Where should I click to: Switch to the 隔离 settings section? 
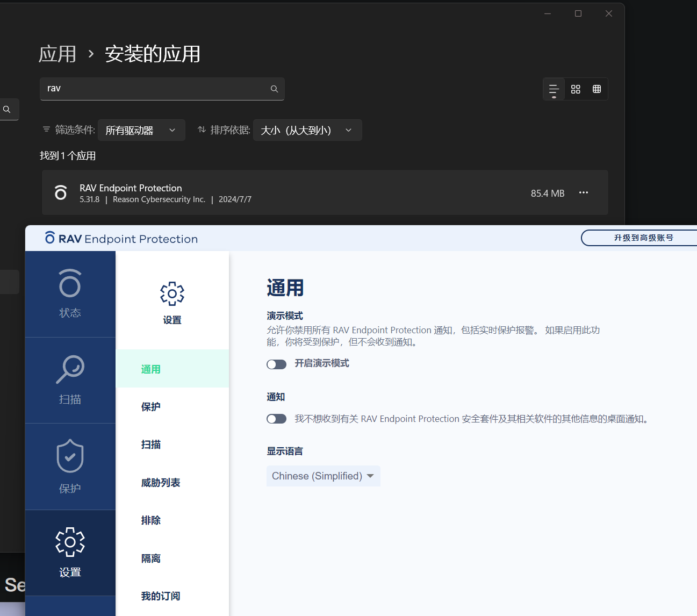point(150,558)
